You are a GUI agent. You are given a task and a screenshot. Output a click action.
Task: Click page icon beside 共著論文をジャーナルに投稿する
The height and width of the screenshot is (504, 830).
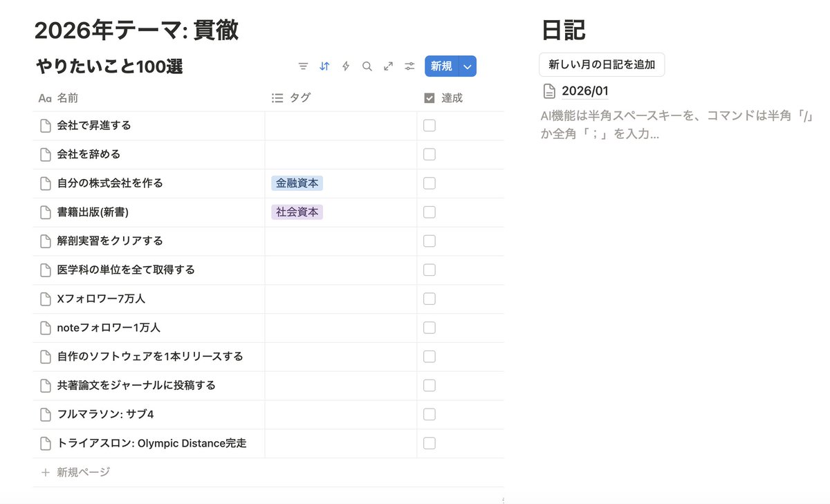[46, 385]
